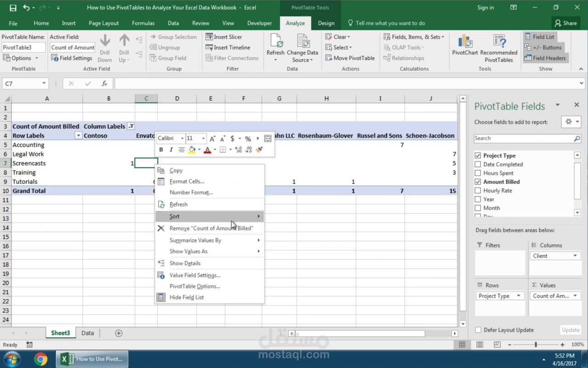Expand the Name Box dropdown
Image resolution: width=588 pixels, height=368 pixels.
[44, 83]
